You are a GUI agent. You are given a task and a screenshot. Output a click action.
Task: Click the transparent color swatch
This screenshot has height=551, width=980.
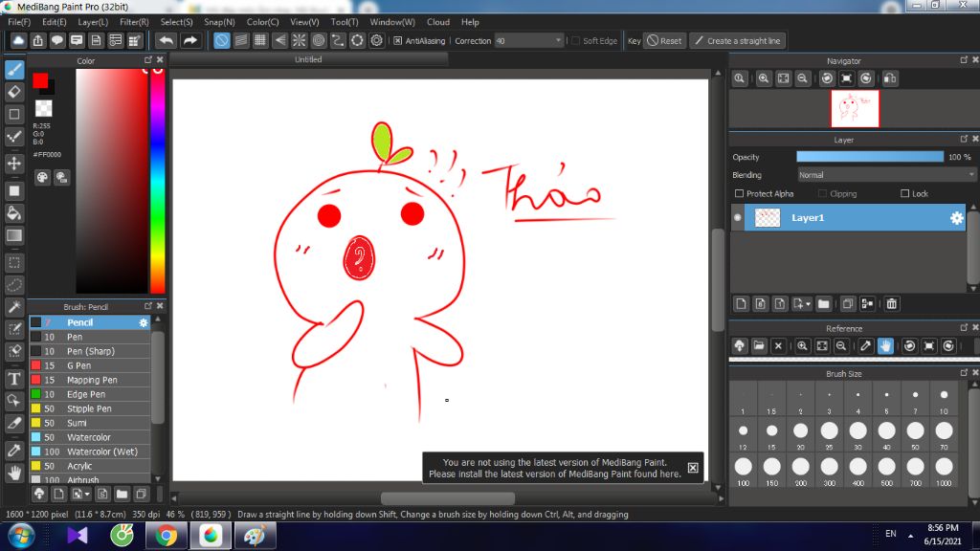click(x=43, y=108)
